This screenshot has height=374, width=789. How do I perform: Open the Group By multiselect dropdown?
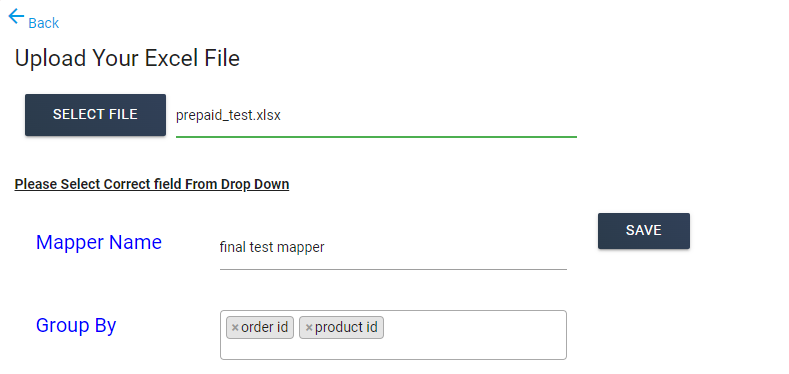[393, 335]
